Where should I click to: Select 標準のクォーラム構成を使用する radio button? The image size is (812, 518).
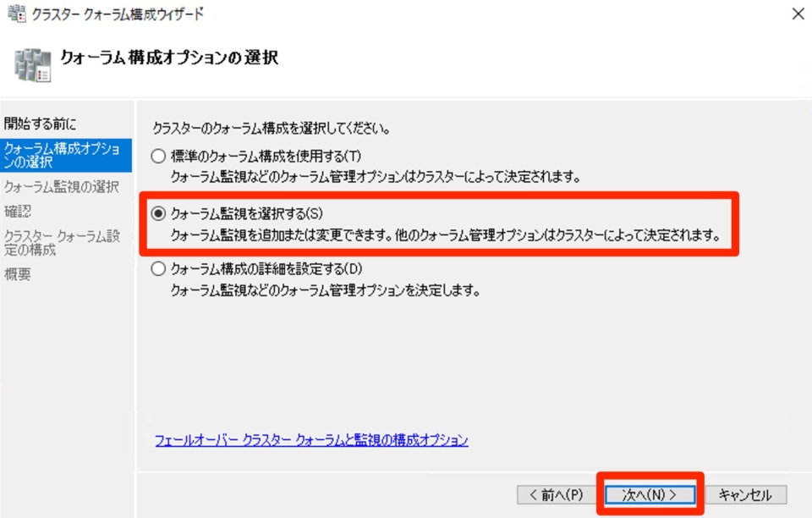tap(158, 156)
